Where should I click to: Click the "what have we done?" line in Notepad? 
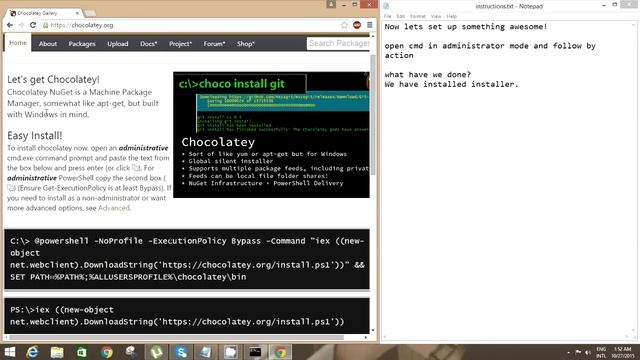point(428,75)
